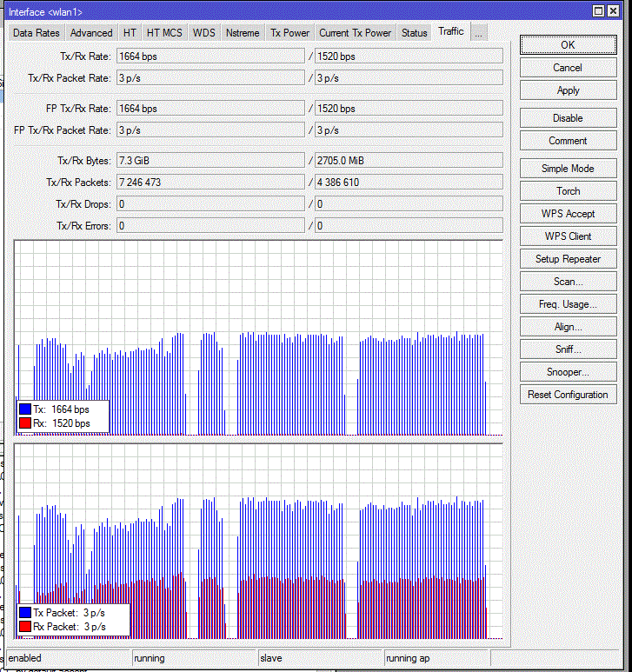Select the Status tab
The image size is (632, 672).
415,33
